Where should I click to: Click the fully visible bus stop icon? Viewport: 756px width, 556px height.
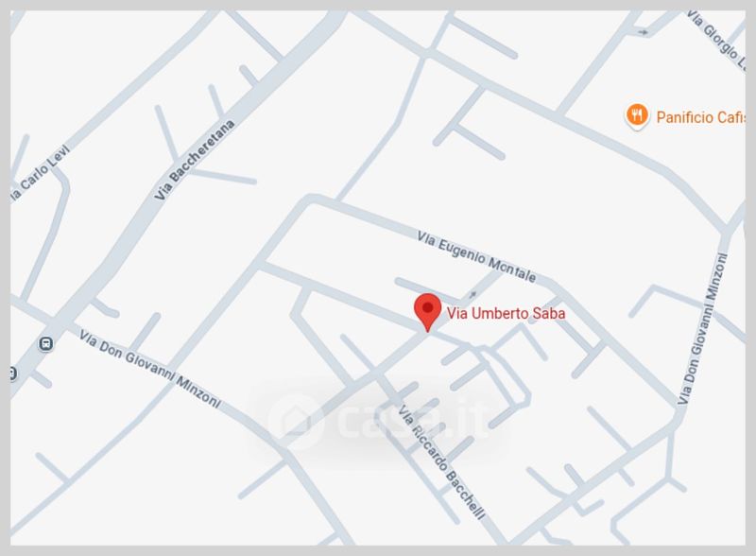click(45, 343)
